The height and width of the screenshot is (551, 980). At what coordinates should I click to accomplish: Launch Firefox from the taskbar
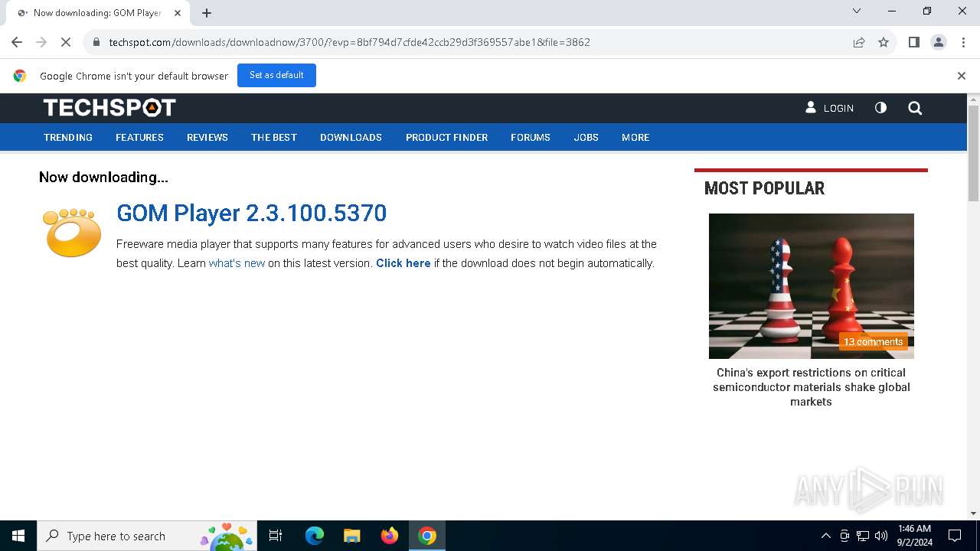click(390, 536)
